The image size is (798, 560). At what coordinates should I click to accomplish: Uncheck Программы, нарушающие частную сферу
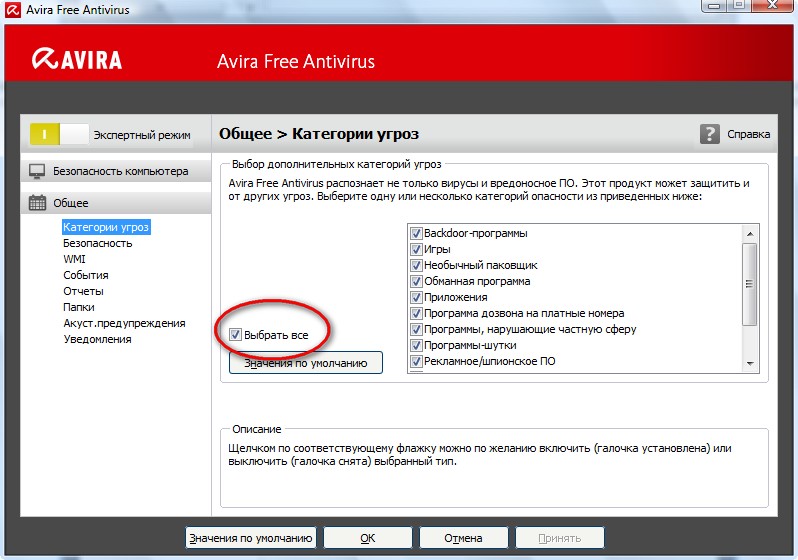pyautogui.click(x=416, y=329)
